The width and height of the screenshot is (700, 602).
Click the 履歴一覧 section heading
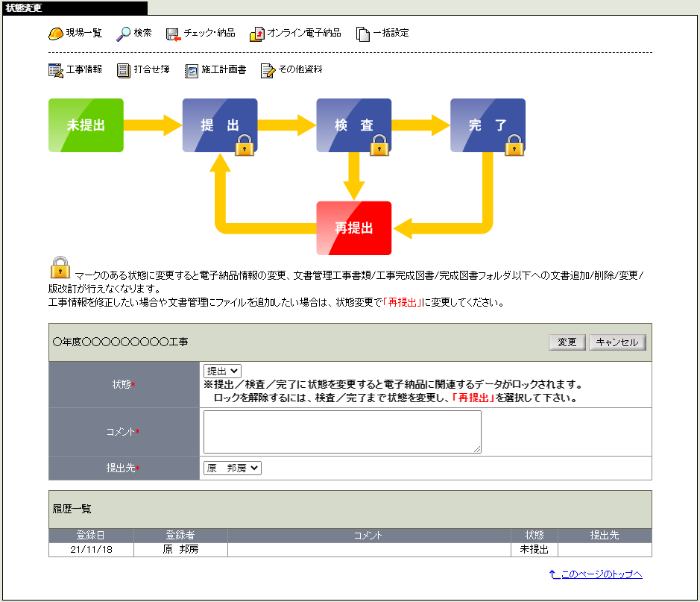coord(72,509)
